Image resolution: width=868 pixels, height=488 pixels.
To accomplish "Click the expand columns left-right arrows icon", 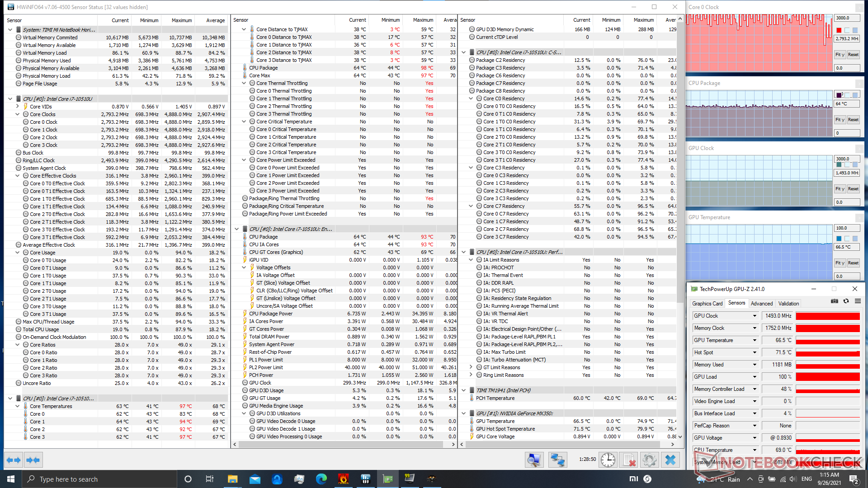I will pos(13,460).
